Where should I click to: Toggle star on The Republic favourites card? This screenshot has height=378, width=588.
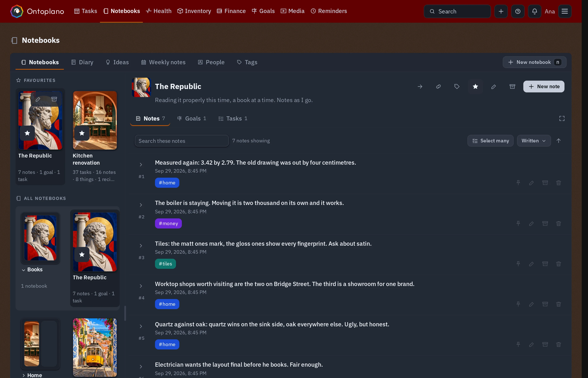27,133
